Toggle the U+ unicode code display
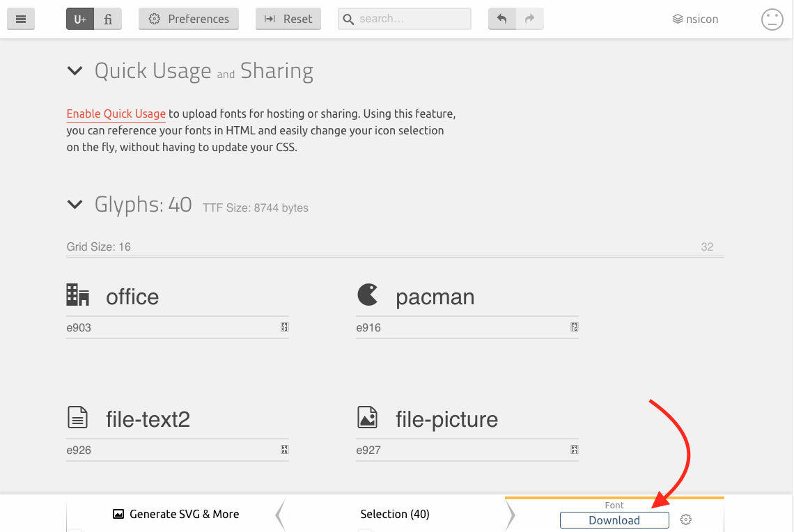This screenshot has width=794, height=532. coord(80,19)
